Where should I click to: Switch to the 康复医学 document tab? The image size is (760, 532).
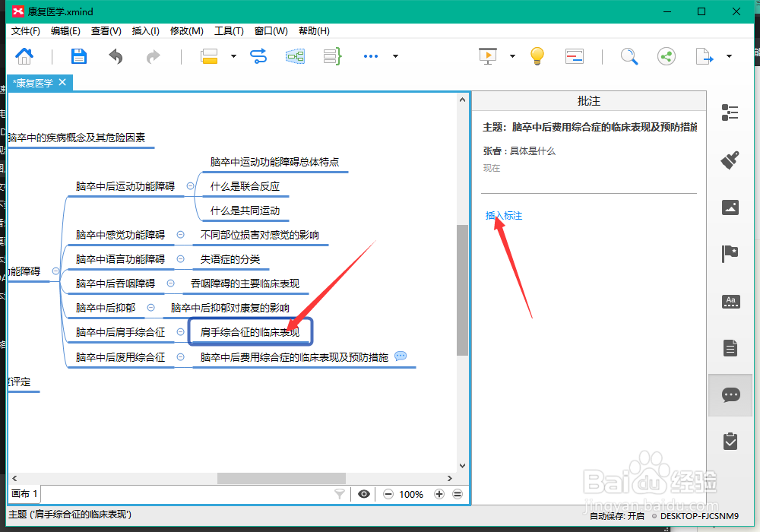click(x=34, y=83)
